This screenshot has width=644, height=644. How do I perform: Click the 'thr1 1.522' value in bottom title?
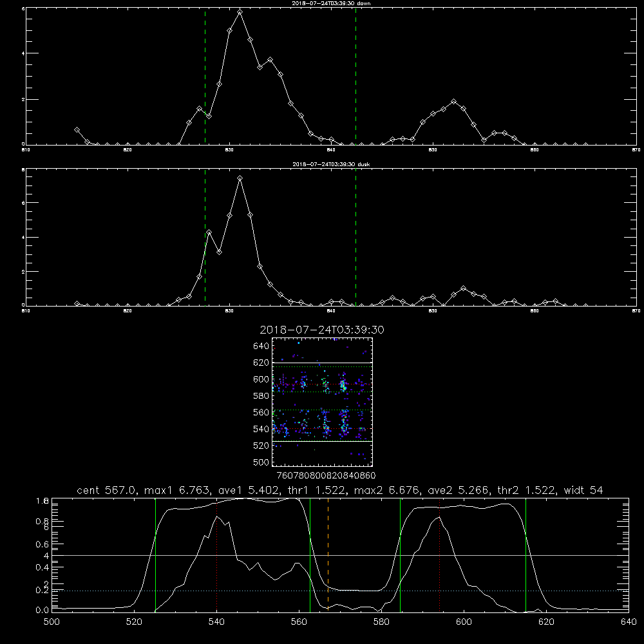point(319,490)
